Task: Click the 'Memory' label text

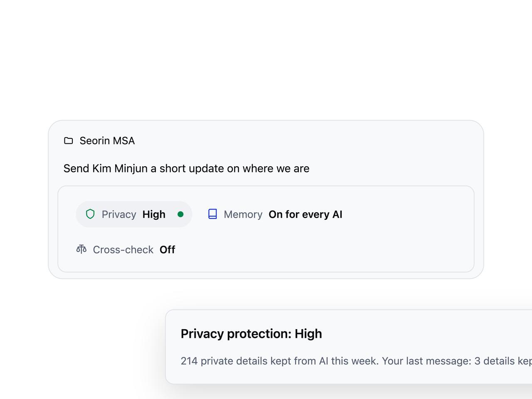Action: [243, 214]
